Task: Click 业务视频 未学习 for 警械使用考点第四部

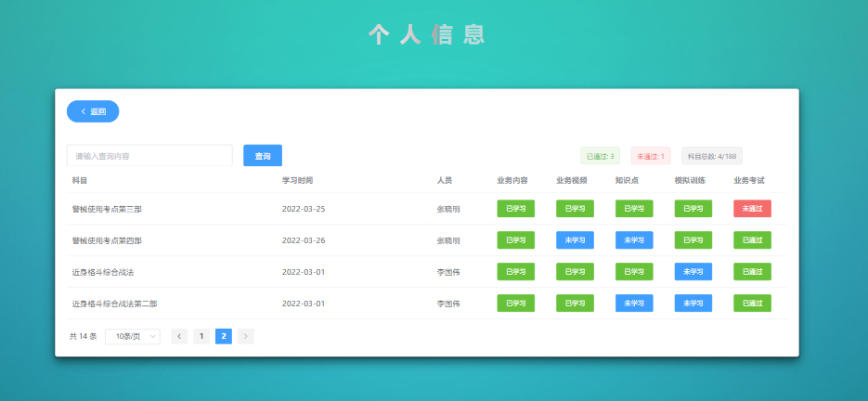Action: [576, 240]
